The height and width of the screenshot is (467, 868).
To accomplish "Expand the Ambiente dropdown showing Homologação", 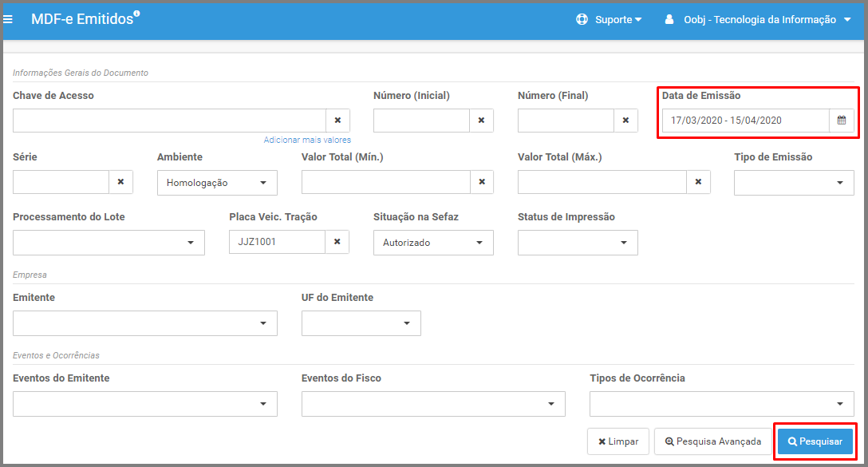I will [x=217, y=183].
